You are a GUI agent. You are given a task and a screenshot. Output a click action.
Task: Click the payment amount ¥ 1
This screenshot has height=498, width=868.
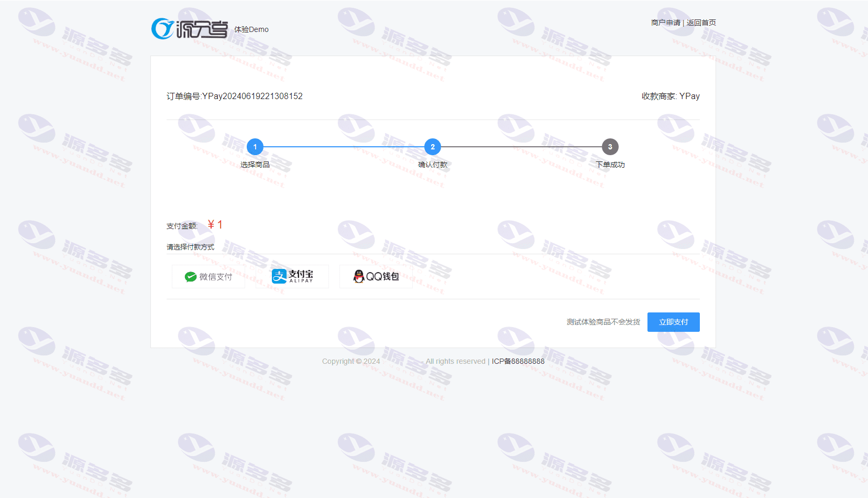pos(215,225)
